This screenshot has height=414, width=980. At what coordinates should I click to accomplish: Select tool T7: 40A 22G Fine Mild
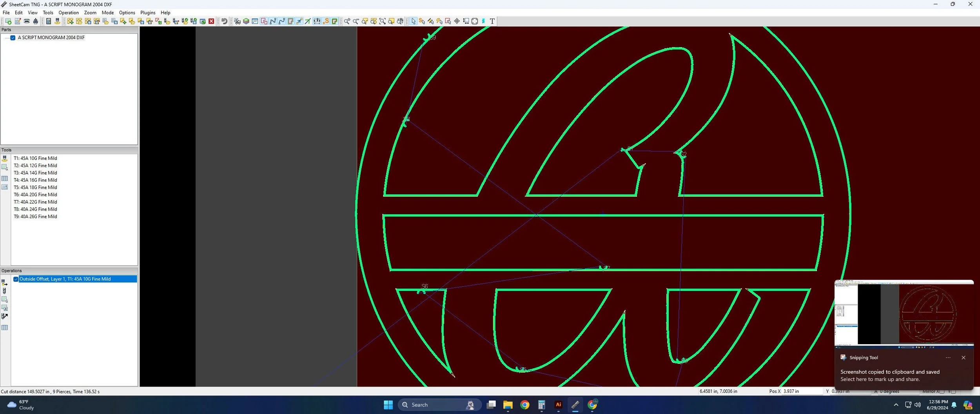tap(35, 202)
